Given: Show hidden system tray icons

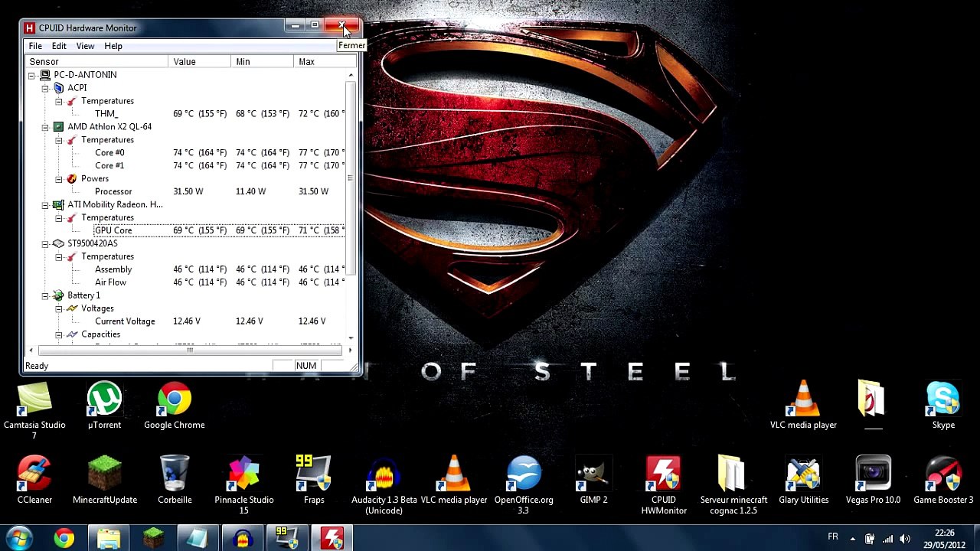Looking at the screenshot, I should click(x=852, y=538).
